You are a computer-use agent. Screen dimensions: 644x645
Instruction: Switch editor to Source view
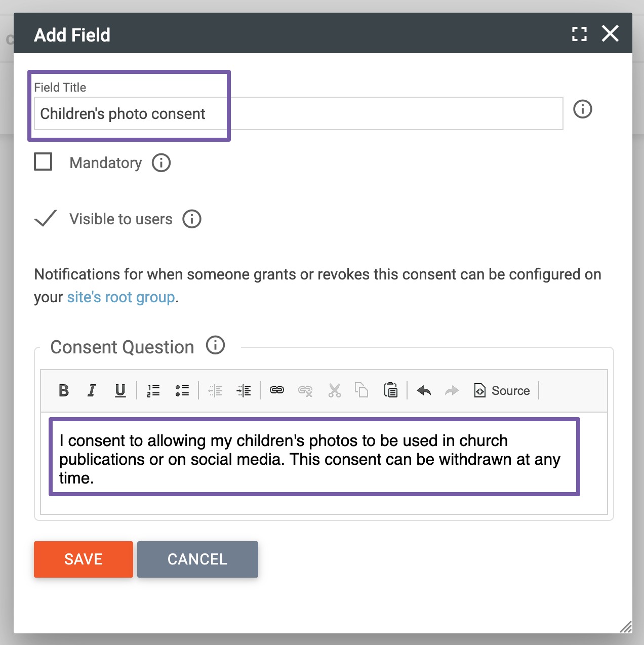coord(502,390)
